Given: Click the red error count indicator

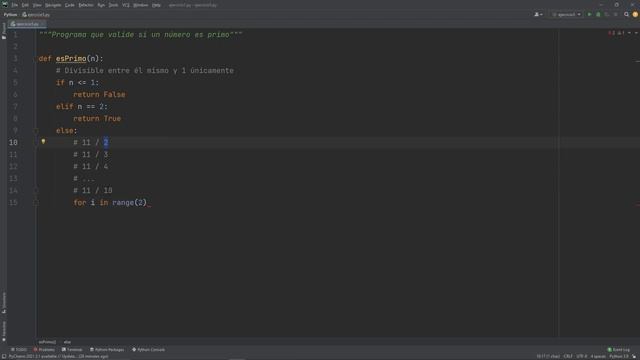Looking at the screenshot, I should (x=611, y=33).
